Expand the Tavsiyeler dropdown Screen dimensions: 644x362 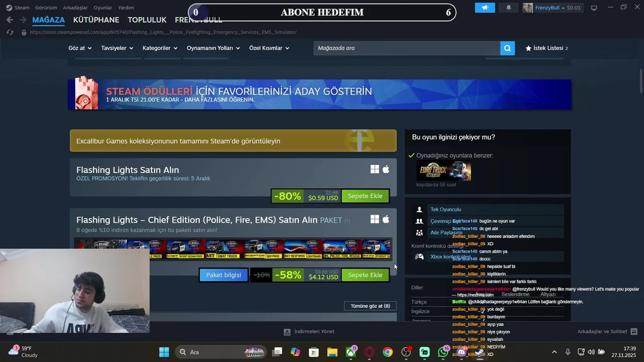[x=117, y=48]
